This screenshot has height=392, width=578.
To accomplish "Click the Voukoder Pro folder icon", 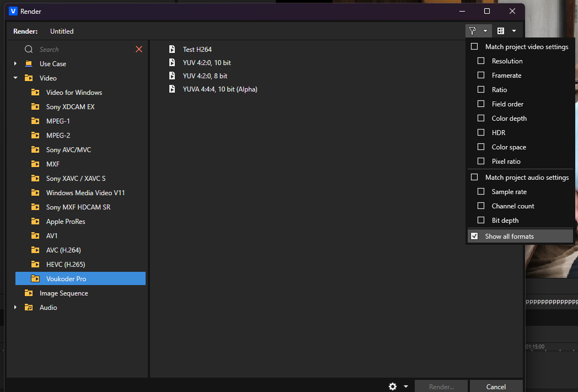I will 35,278.
